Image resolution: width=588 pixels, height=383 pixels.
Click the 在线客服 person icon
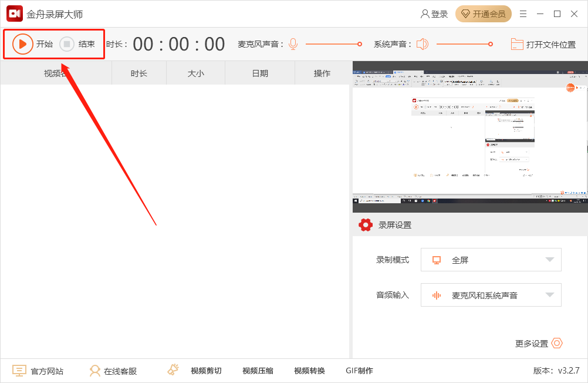(x=95, y=371)
